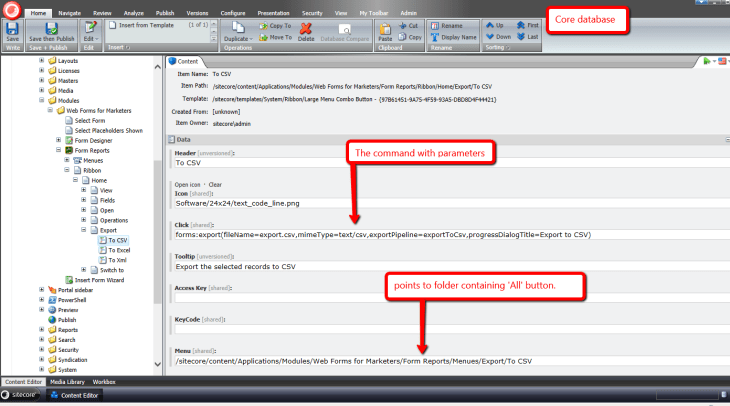
Task: Select Insert Form Wizard item
Action: 99,280
